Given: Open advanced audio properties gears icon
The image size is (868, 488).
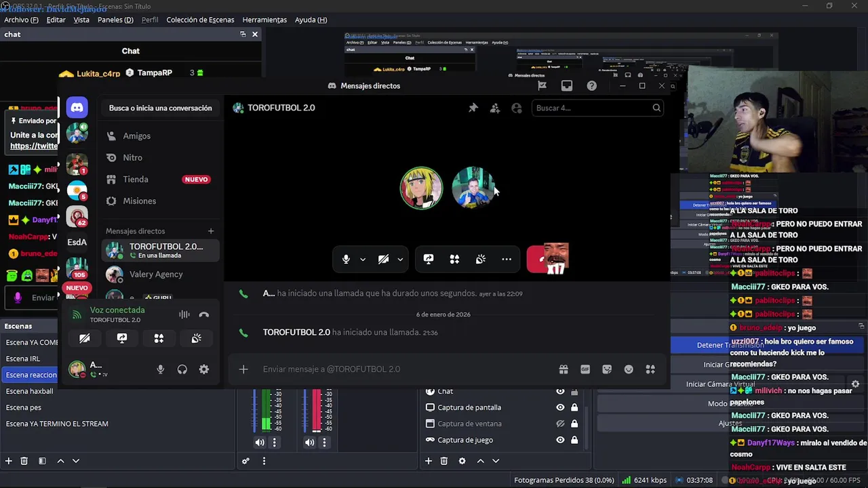Looking at the screenshot, I should (245, 461).
